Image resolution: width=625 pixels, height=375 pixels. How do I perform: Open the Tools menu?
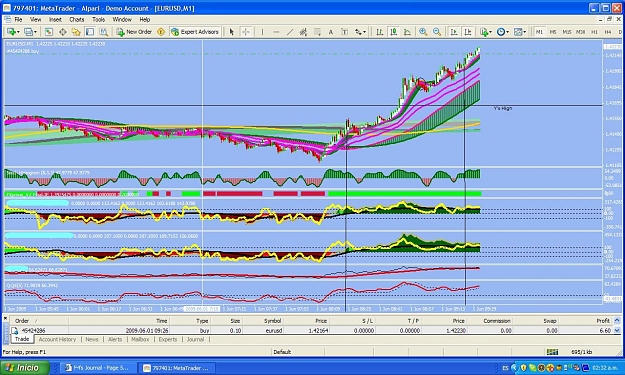coord(98,20)
